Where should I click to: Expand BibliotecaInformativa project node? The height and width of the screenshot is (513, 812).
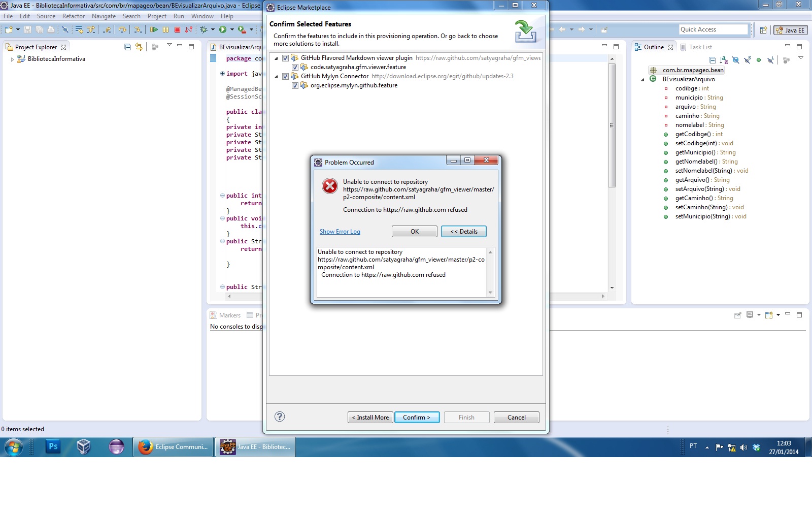click(x=12, y=59)
